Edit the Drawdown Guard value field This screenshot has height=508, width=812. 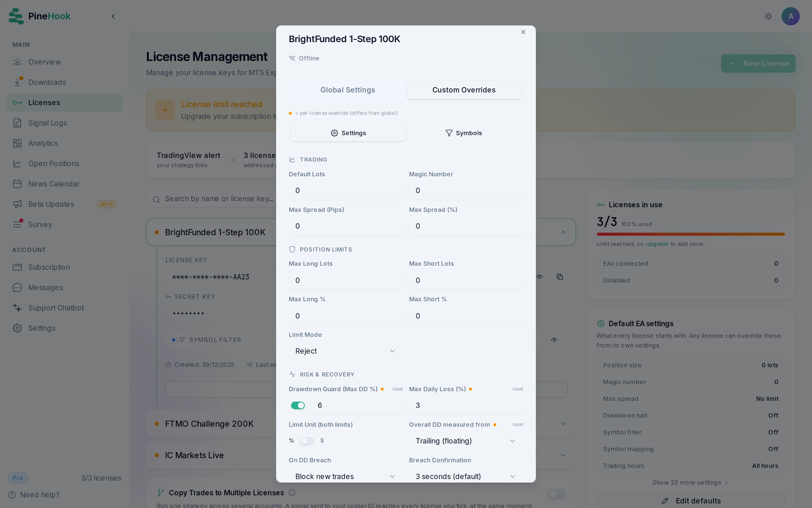pos(357,406)
